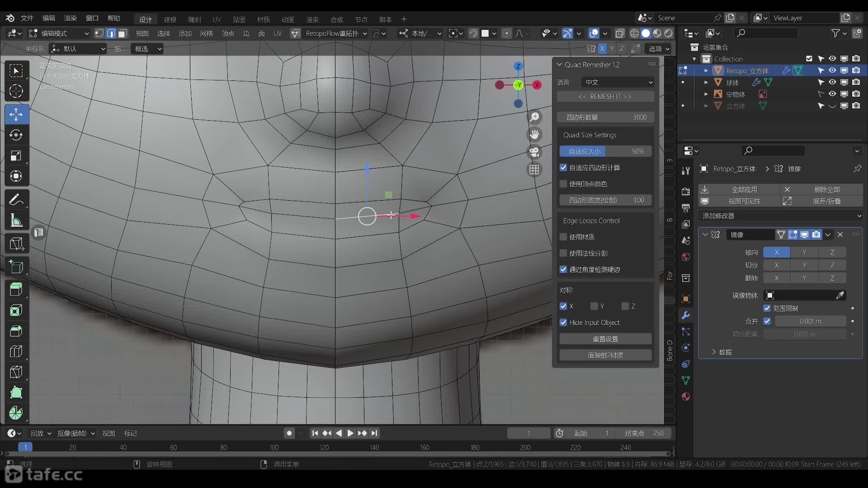868x488 pixels.
Task: Select the Scale tool
Action: tap(16, 155)
